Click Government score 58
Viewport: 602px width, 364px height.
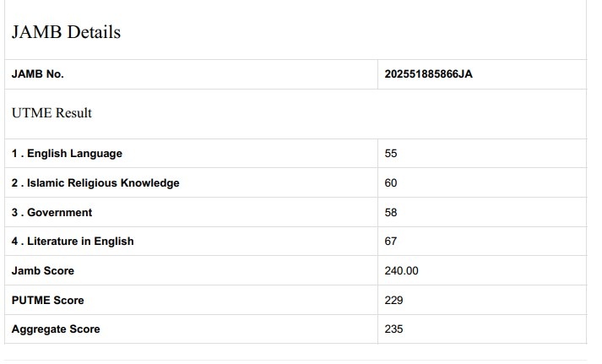391,213
